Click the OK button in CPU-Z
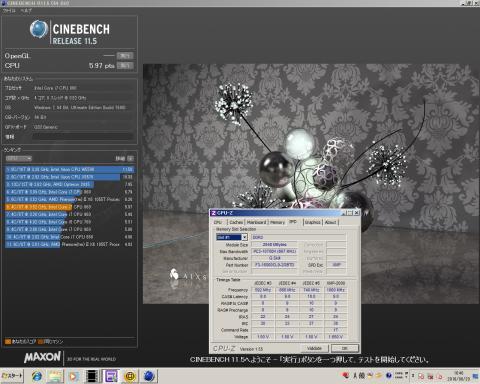Image resolution: width=480 pixels, height=384 pixels. click(345, 348)
